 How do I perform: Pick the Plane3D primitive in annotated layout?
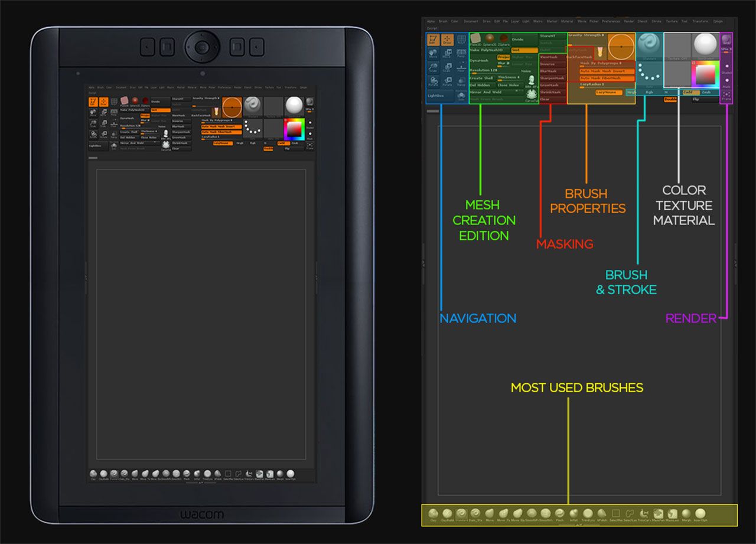tap(475, 38)
